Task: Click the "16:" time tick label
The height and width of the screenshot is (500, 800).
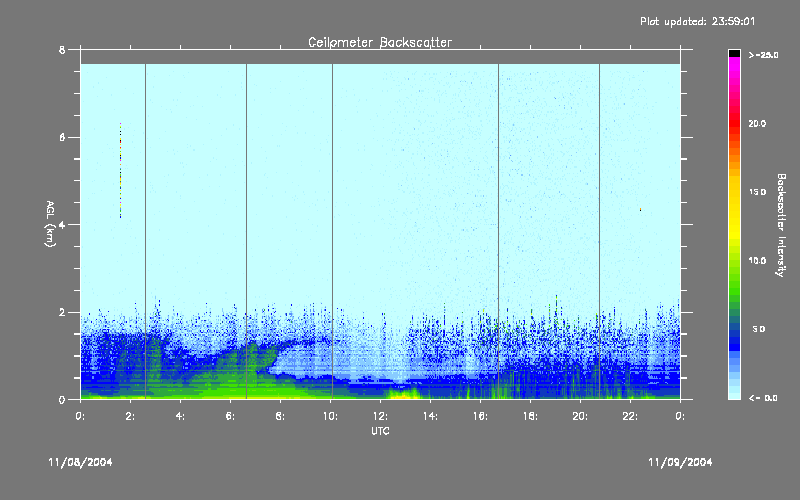Action: point(480,416)
